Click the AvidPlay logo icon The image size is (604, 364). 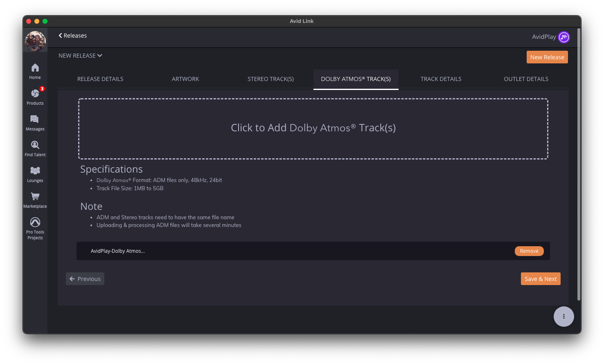pyautogui.click(x=563, y=37)
